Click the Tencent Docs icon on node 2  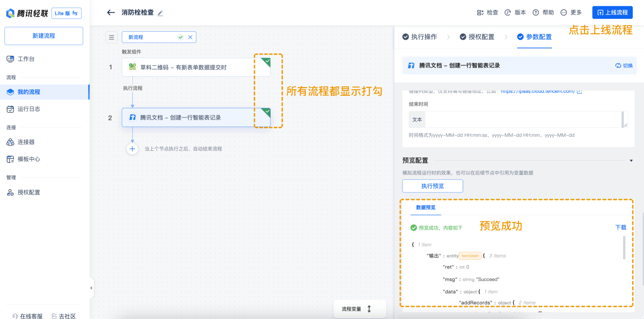click(132, 117)
